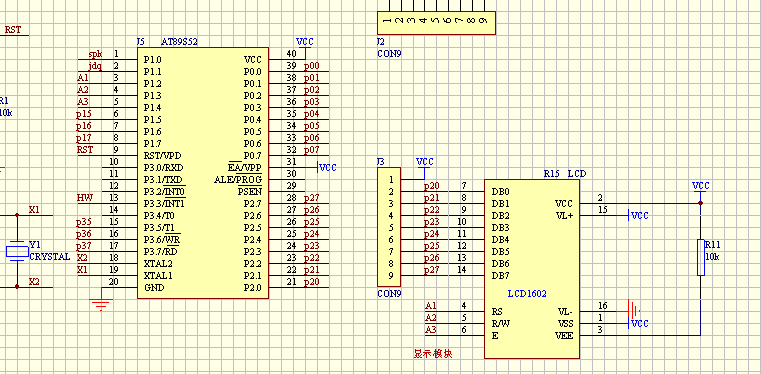Screen dimensions: 761x374
Task: Click the VEE pin 3 wire
Action: click(640, 335)
